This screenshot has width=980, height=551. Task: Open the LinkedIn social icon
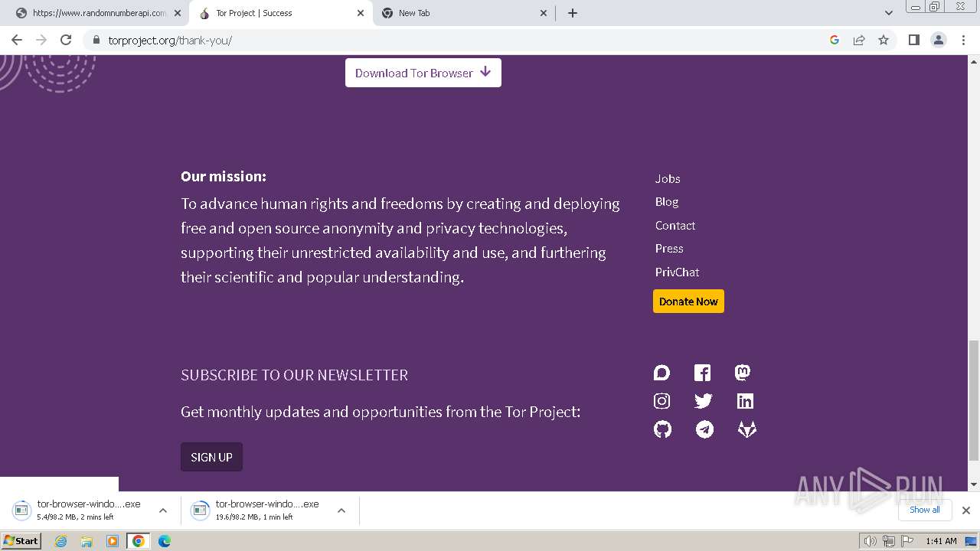click(745, 401)
